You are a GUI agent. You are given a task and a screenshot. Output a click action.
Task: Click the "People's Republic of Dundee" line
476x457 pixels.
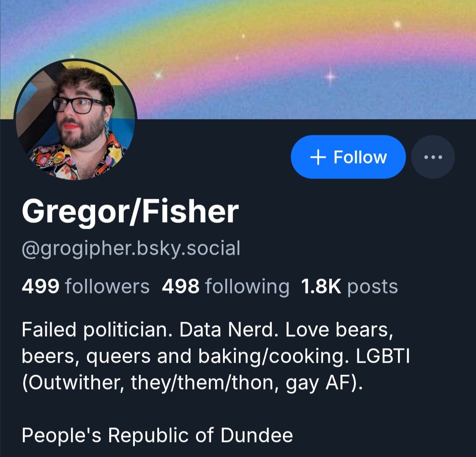pos(157,435)
